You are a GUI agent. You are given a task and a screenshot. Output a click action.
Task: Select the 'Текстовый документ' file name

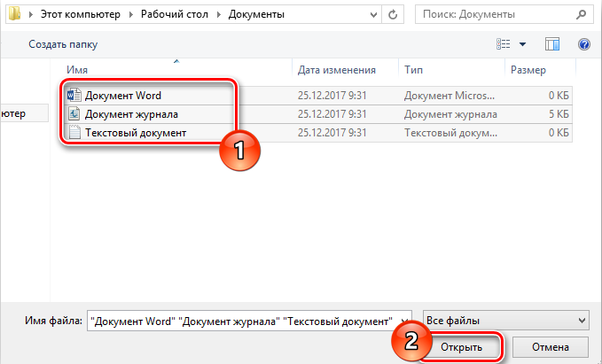[136, 133]
